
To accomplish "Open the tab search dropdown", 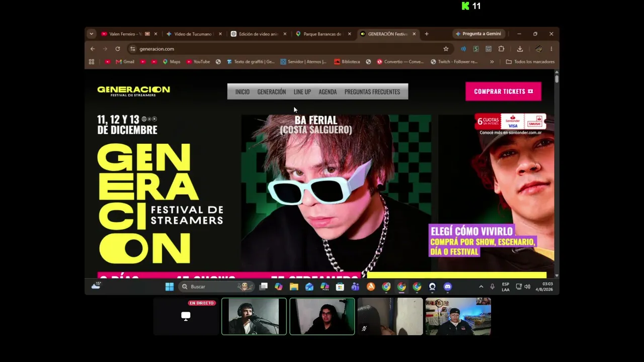I will 91,34.
